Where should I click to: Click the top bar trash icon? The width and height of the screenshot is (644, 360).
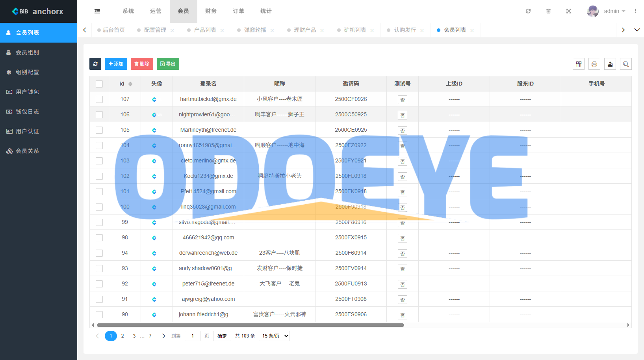[x=548, y=11]
